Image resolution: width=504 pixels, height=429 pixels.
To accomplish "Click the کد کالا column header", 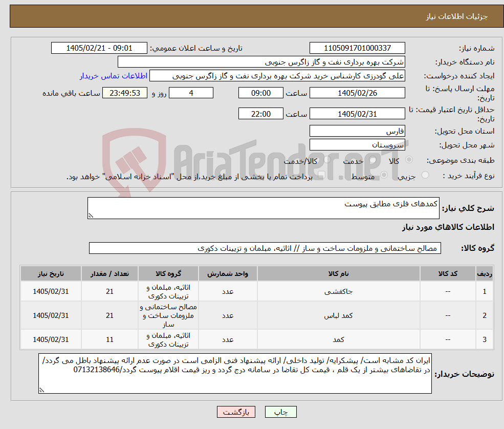I will coord(448,274).
